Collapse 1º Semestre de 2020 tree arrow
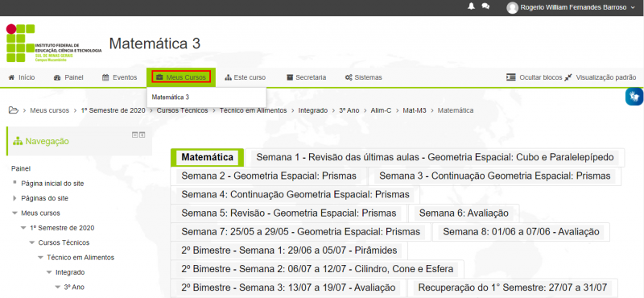 pos(23,228)
